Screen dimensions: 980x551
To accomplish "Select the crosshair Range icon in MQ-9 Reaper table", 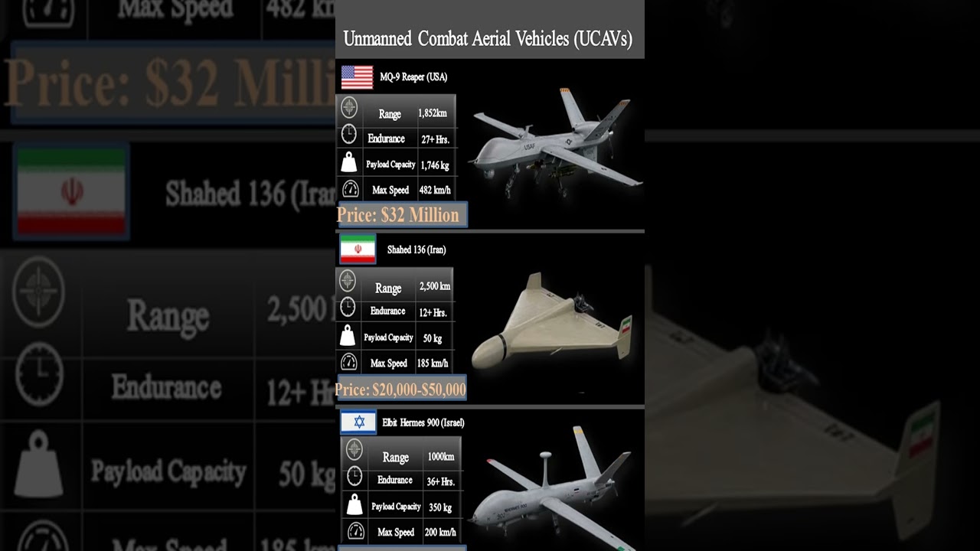I will click(349, 107).
